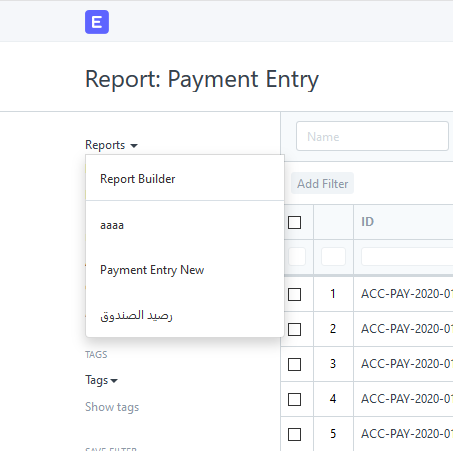Click the ID column filter input
This screenshot has height=451, width=453.
[407, 257]
